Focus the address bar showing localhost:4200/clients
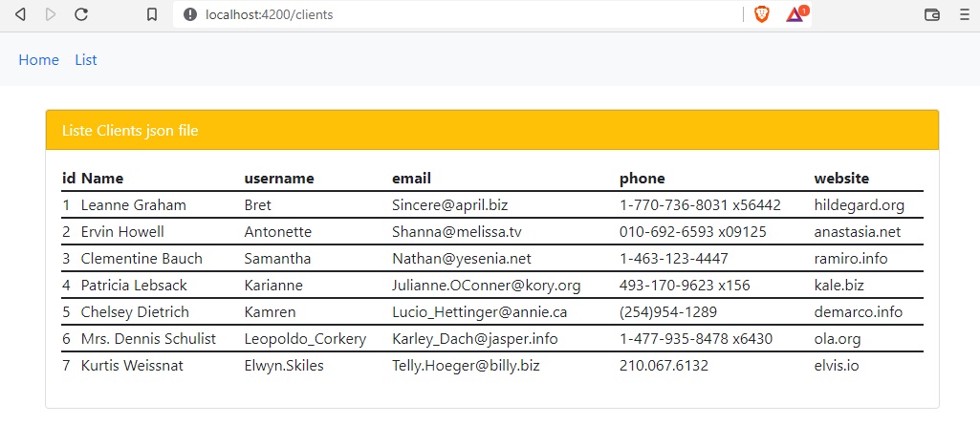Viewport: 980px width, 425px height. tap(430, 14)
